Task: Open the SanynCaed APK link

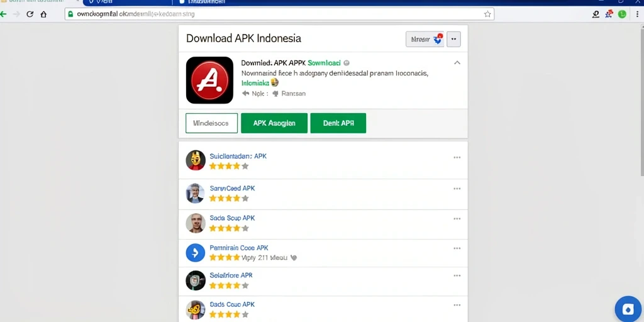Action: [232, 188]
